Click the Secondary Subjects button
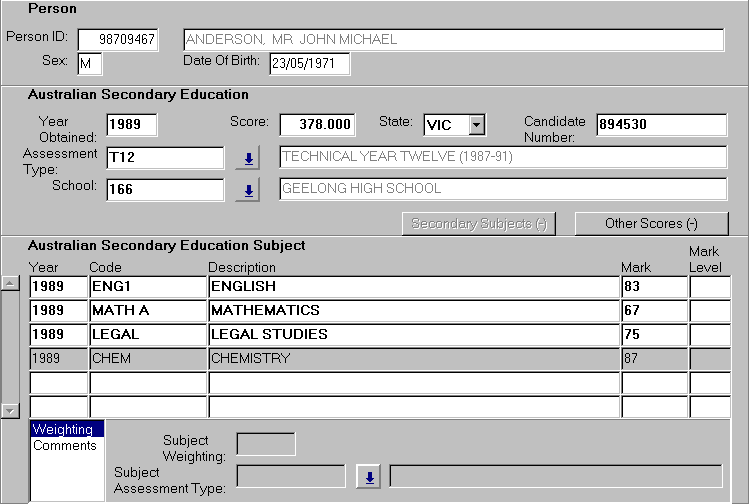749x504 pixels. point(478,224)
